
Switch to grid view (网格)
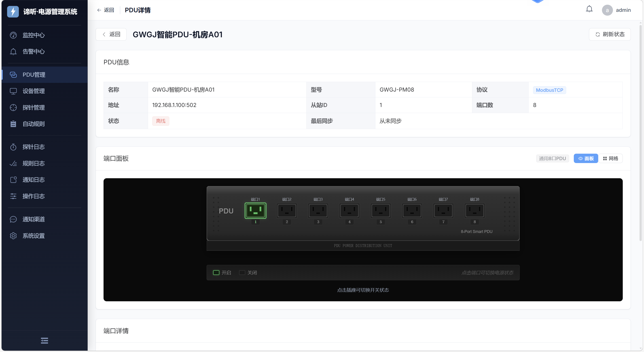610,159
